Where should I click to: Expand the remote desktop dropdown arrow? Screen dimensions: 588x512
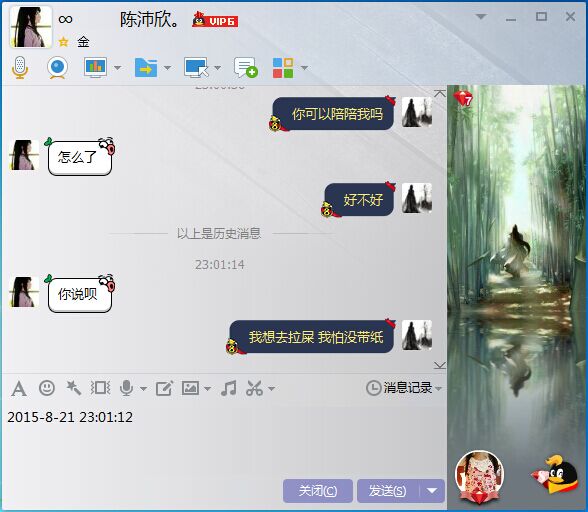point(217,68)
